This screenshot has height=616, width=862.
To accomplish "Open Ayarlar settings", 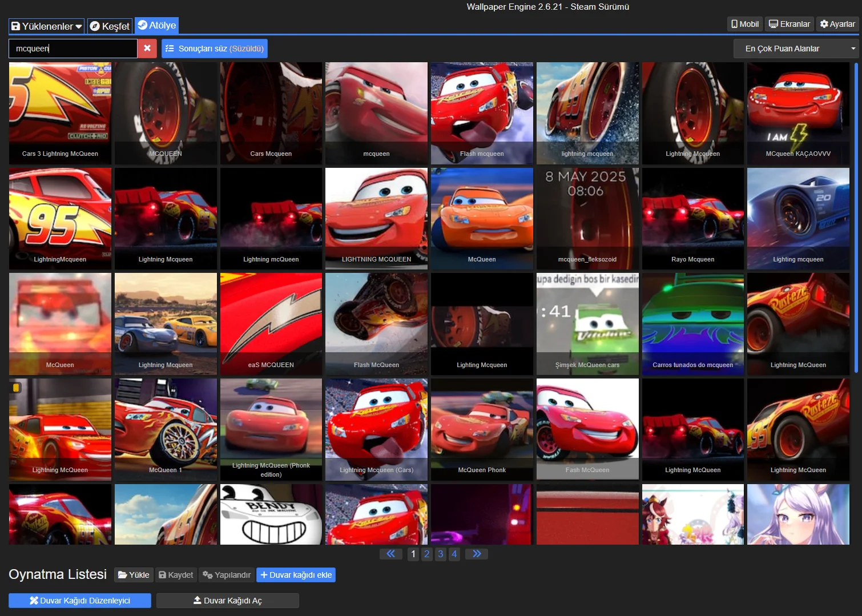I will [837, 24].
